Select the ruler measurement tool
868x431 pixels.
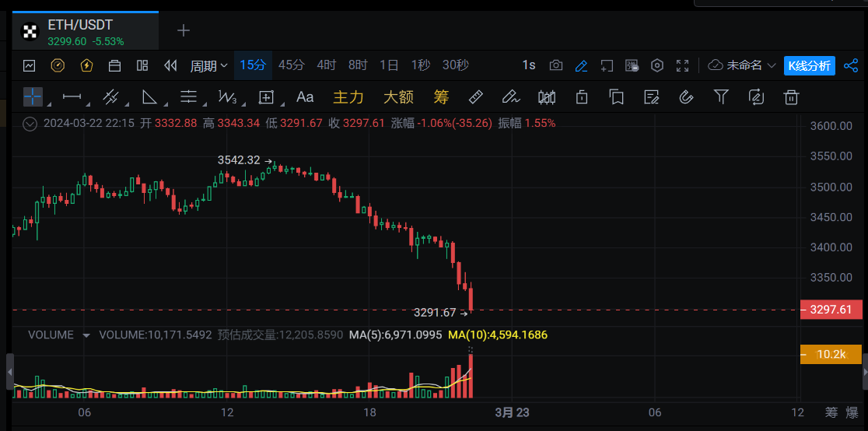click(x=476, y=97)
